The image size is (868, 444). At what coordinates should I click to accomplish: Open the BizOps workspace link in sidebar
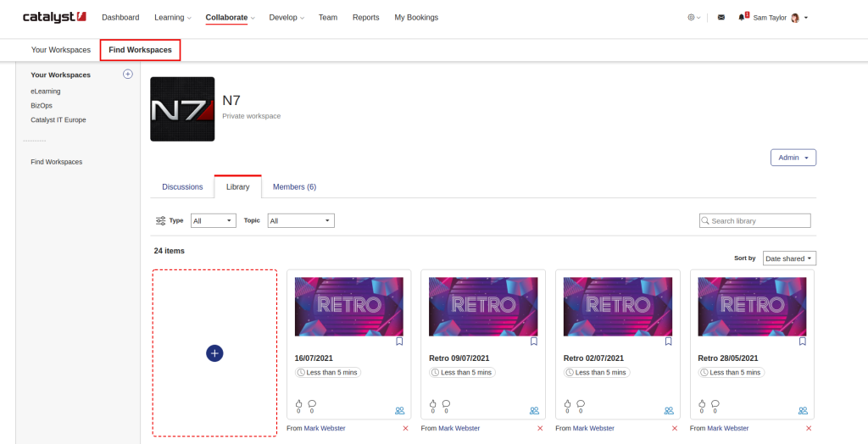coord(42,106)
